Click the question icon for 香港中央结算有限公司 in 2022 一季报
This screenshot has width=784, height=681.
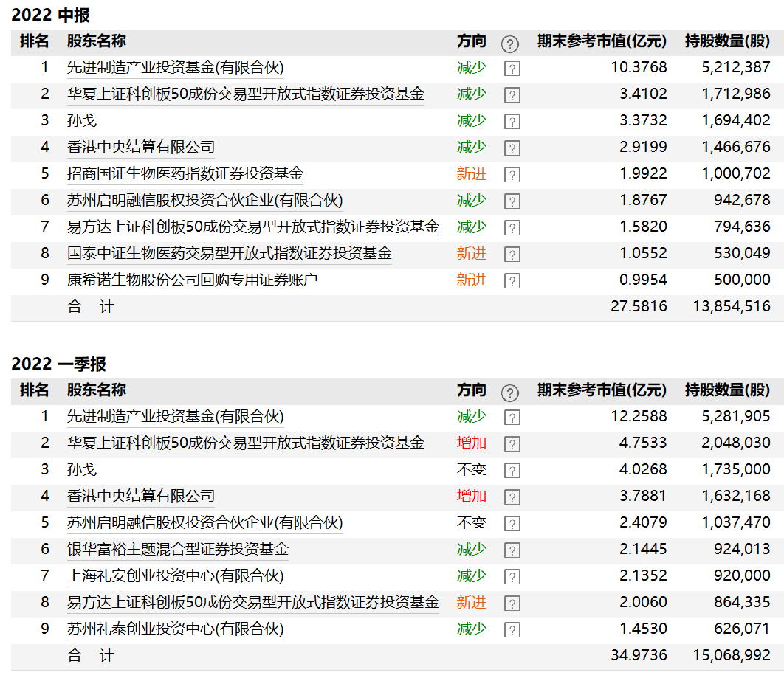click(512, 497)
